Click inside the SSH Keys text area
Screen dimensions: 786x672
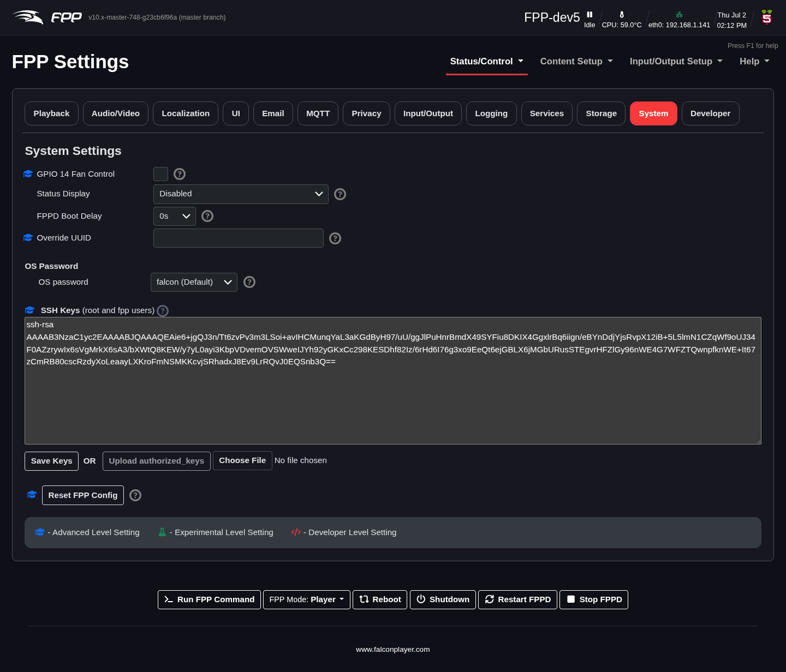[x=393, y=381]
